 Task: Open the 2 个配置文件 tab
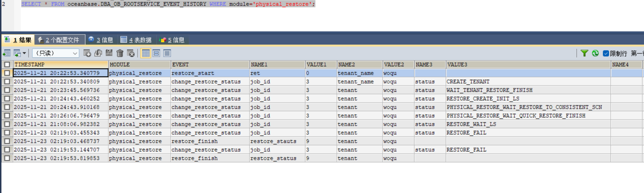[x=60, y=40]
